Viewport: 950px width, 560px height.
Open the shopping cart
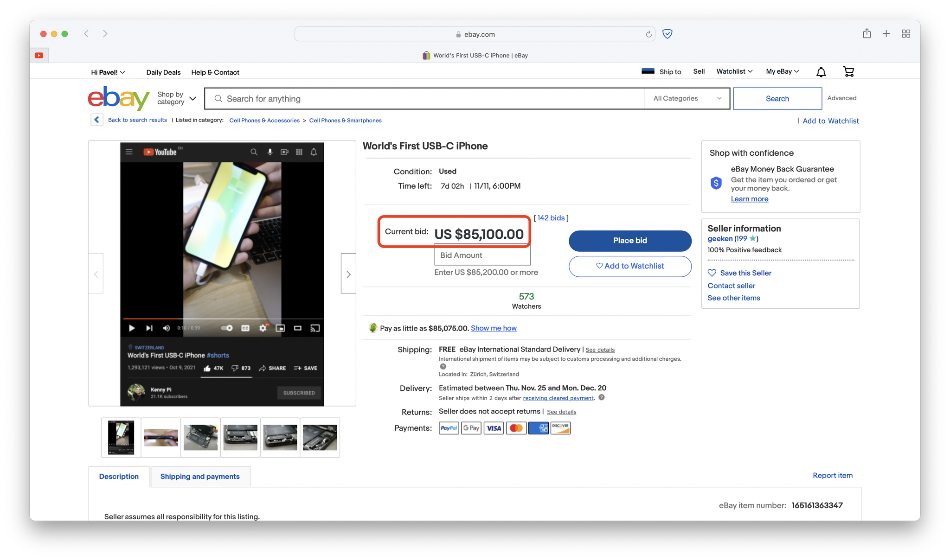(848, 72)
